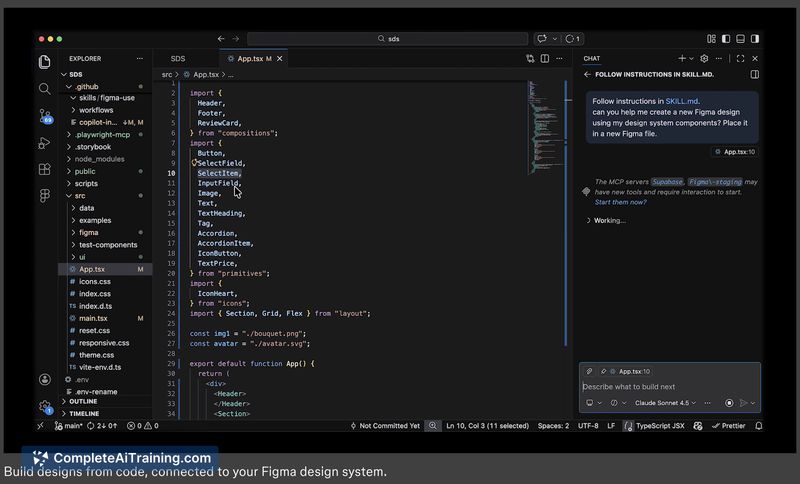This screenshot has height=484, width=800.
Task: Open notifications bell in status bar
Action: click(x=759, y=426)
